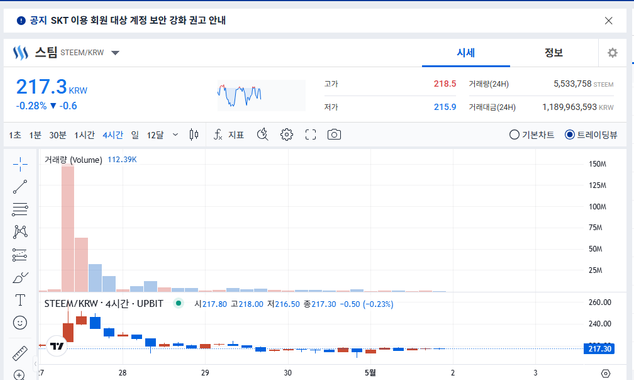Expand the STEEM/KRW market dropdown
The width and height of the screenshot is (634, 380).
115,53
